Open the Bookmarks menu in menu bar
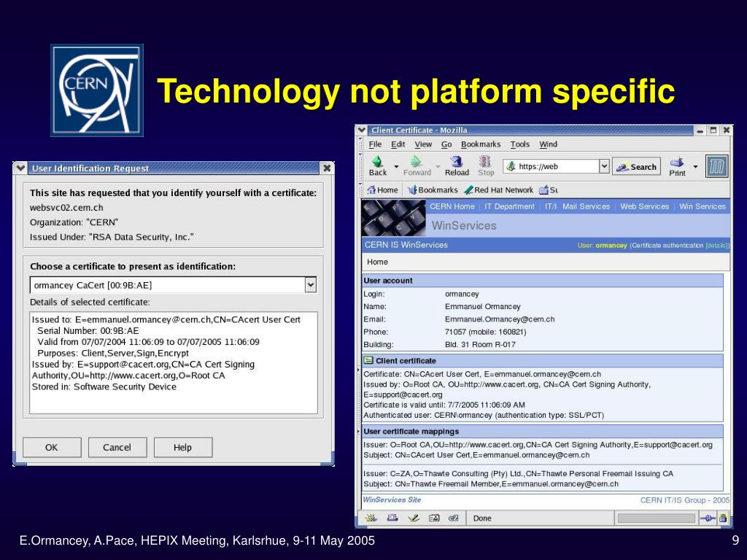Screen dimensions: 747x560 [481, 144]
